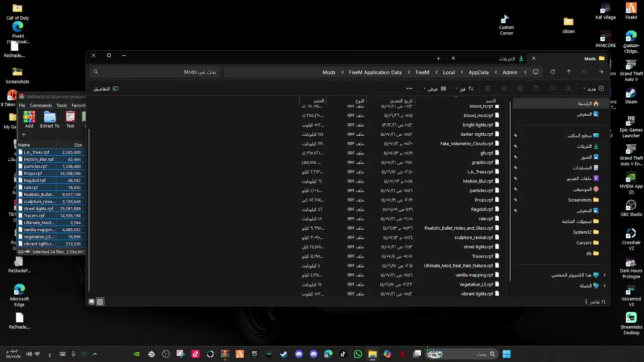The height and width of the screenshot is (362, 644).
Task: Toggle the Details (التفاصيل) pane
Action: (106, 88)
